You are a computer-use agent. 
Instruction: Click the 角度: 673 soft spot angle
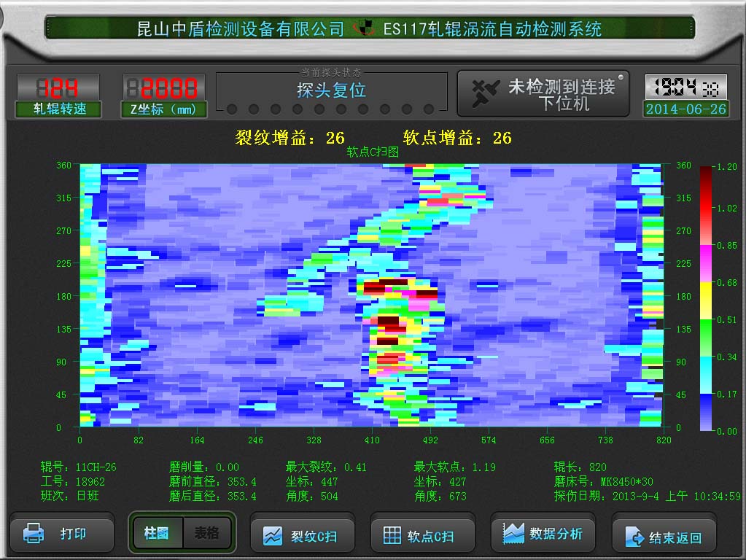click(x=440, y=497)
